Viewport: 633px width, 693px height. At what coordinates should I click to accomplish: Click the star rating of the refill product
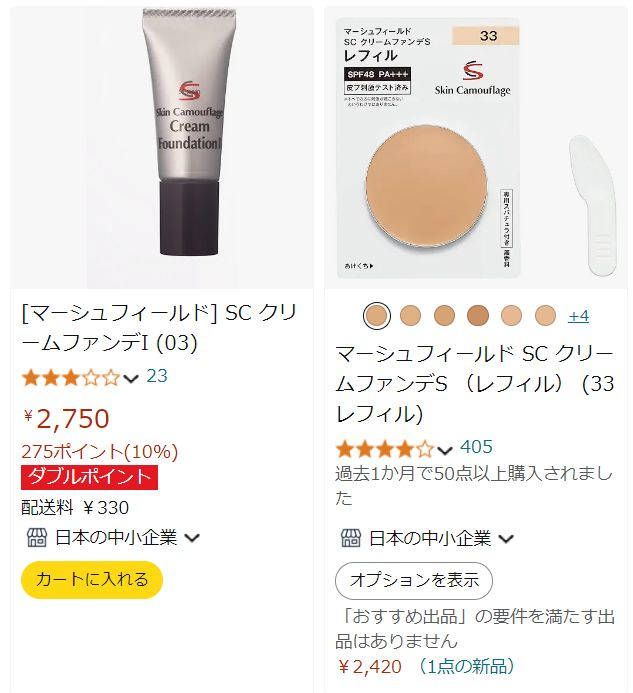[385, 449]
